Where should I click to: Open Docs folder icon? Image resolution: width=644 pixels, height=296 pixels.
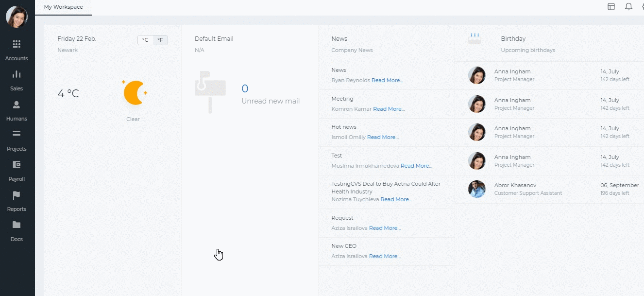point(17,225)
